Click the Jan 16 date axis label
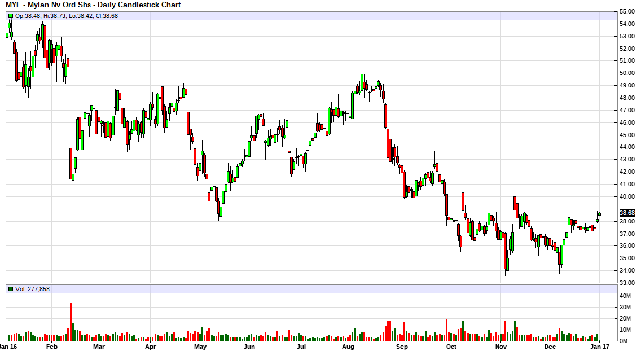641x364 pixels. click(x=8, y=347)
